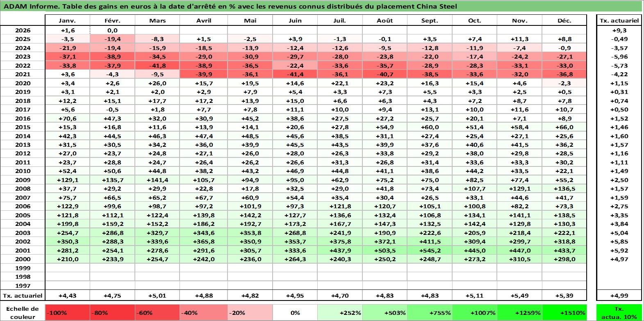Click the +411,5 cell in September 2002
This screenshot has height=321, width=644.
[x=430, y=241]
